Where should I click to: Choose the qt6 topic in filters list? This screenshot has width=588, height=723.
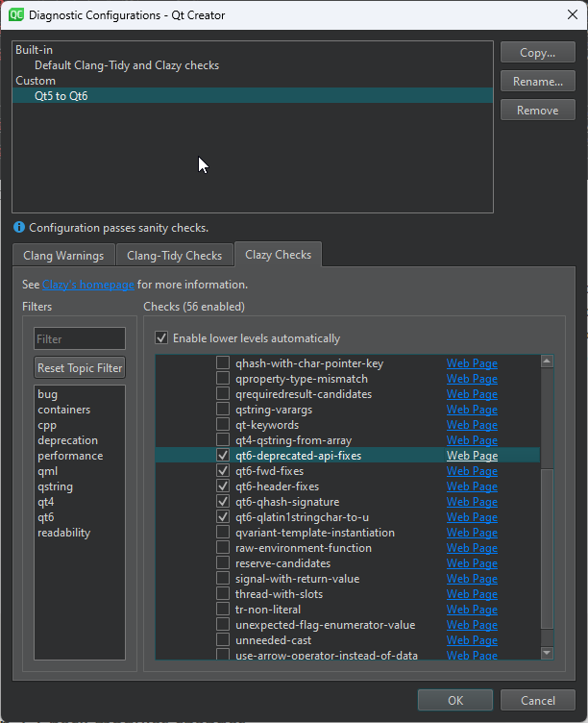(x=46, y=517)
